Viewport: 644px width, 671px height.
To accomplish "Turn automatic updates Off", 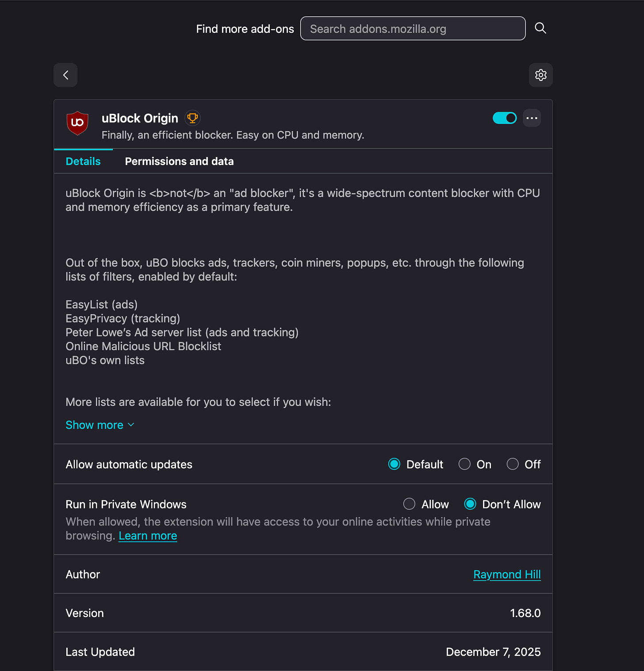I will (x=513, y=464).
